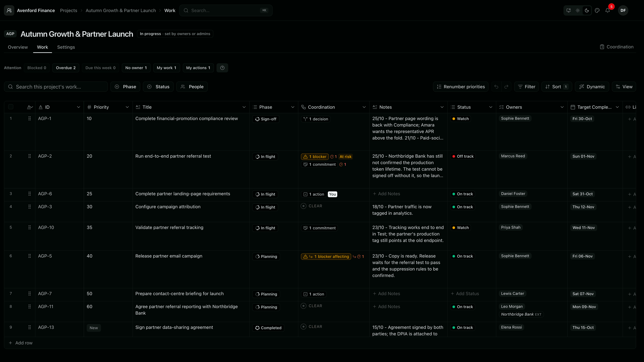Toggle No owner 1 filter
This screenshot has height=362, width=644.
click(136, 68)
